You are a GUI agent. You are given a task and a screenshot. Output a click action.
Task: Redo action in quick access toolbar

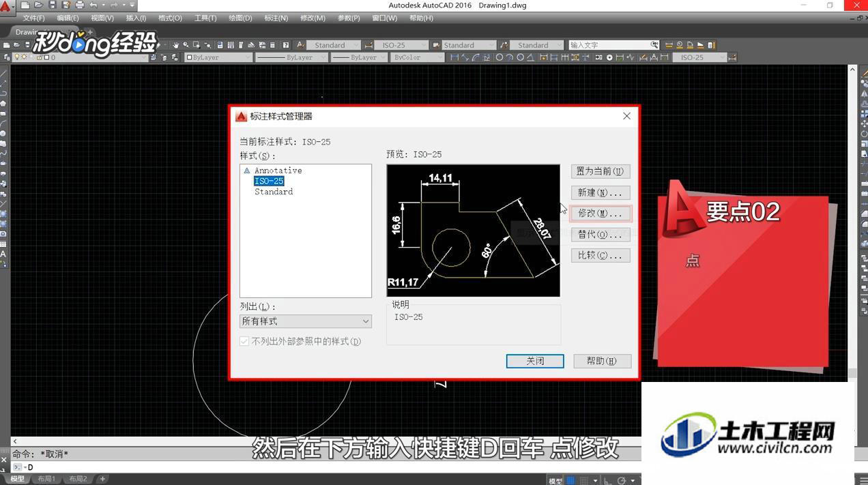tap(114, 5)
